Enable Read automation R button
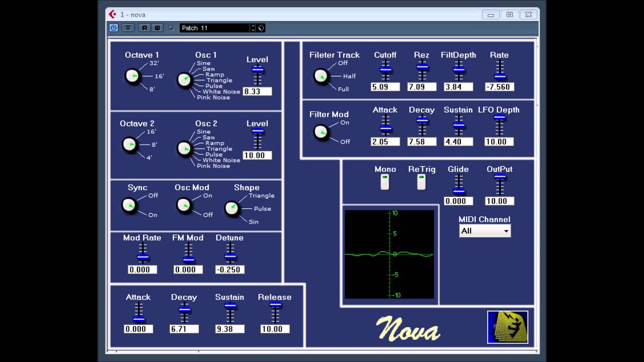644x362 pixels. tap(145, 28)
